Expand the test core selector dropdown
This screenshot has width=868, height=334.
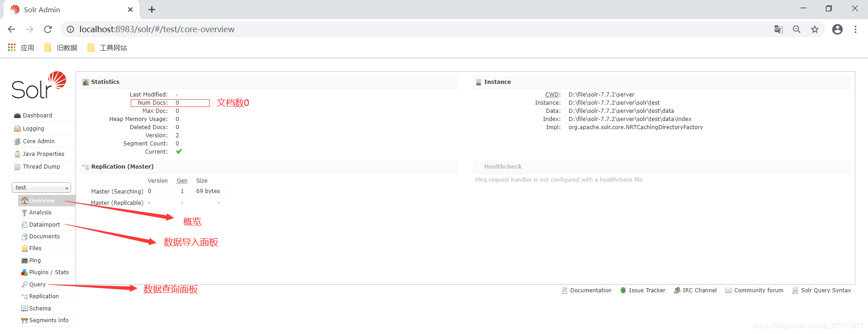pyautogui.click(x=41, y=188)
